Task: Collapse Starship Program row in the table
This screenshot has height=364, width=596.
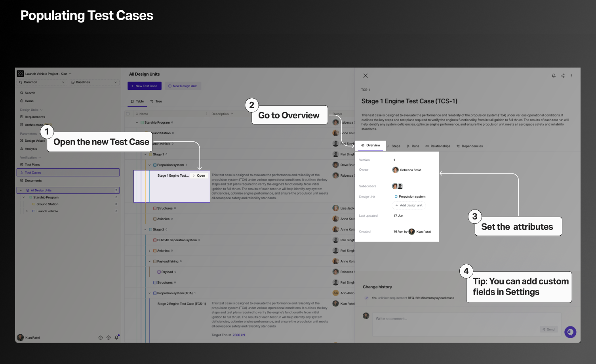Action: 137,122
